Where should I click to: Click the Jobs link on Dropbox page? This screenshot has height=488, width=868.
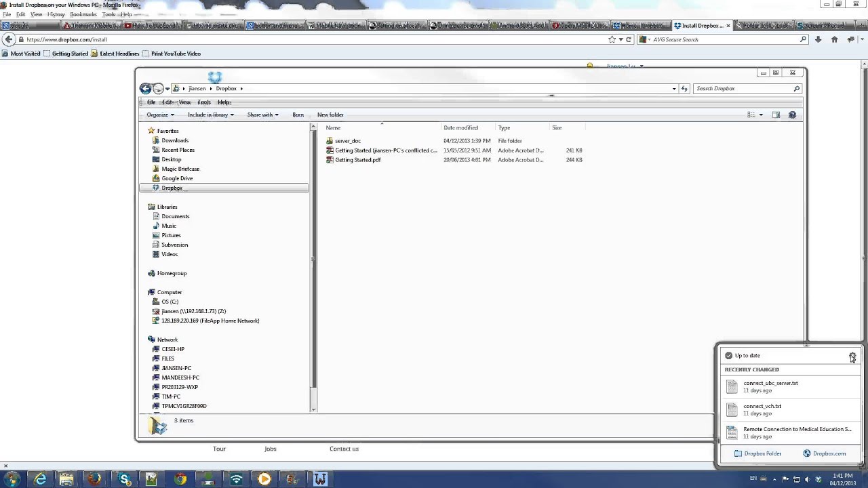pyautogui.click(x=270, y=449)
